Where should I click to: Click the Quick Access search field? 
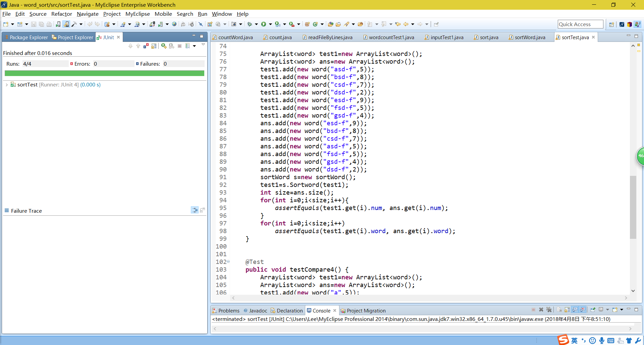pos(580,24)
